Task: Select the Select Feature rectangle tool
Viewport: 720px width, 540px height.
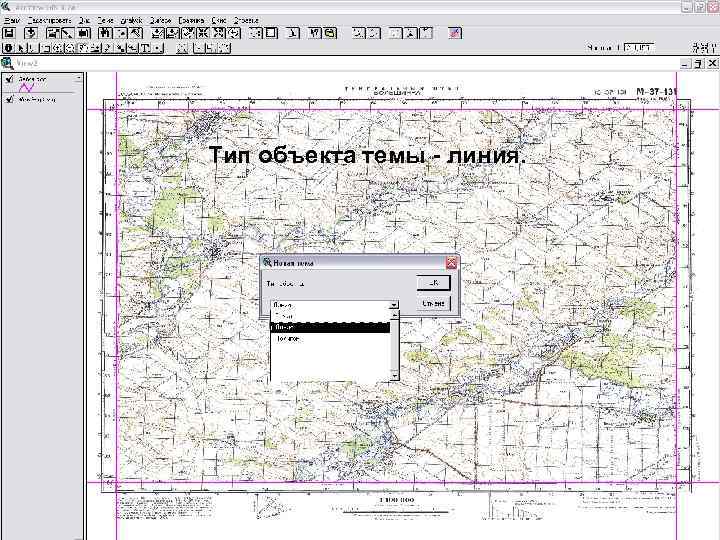Action: pyautogui.click(x=45, y=48)
